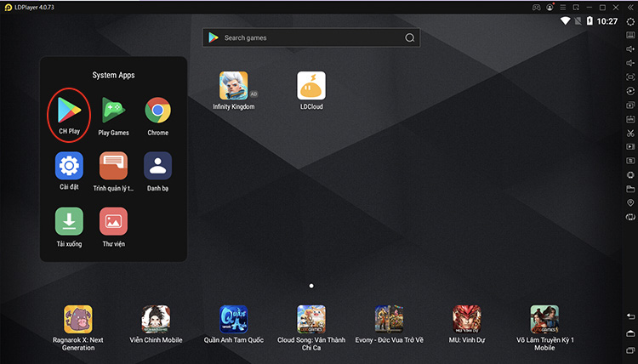638x364 pixels.
Task: Decrease volume with sidebar speaker minus
Action: (x=630, y=63)
